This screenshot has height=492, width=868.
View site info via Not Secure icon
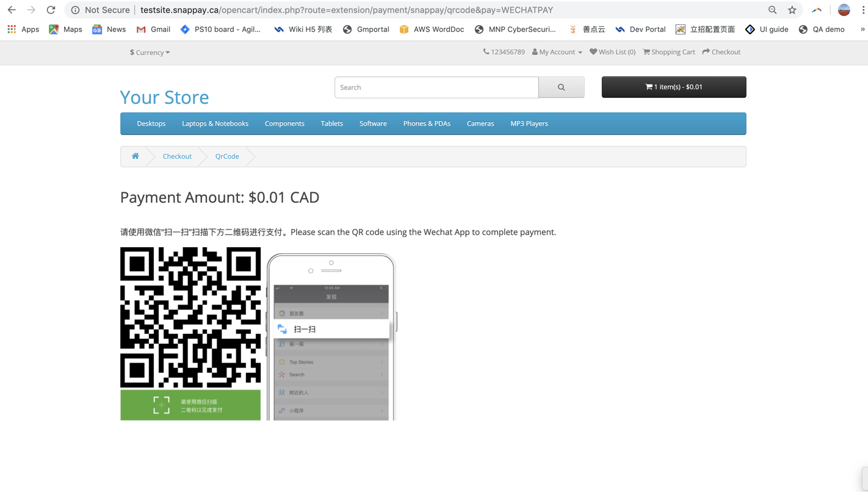76,10
